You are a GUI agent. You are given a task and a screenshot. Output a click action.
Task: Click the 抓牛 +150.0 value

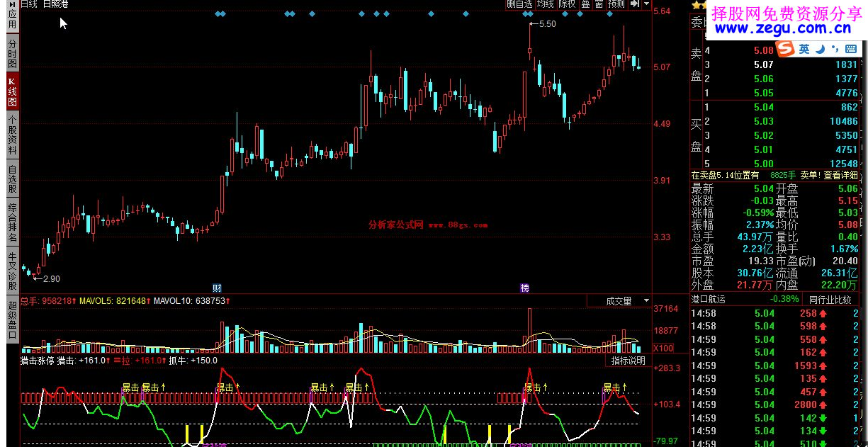193,361
